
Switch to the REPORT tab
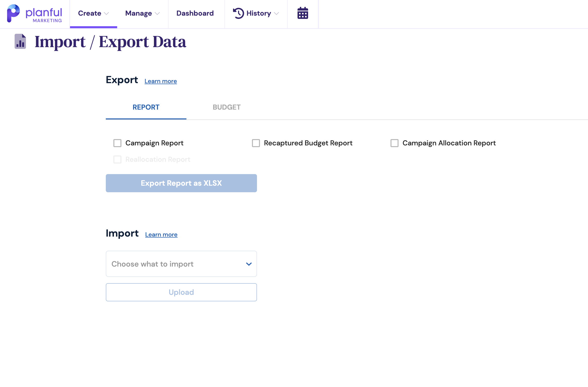146,107
